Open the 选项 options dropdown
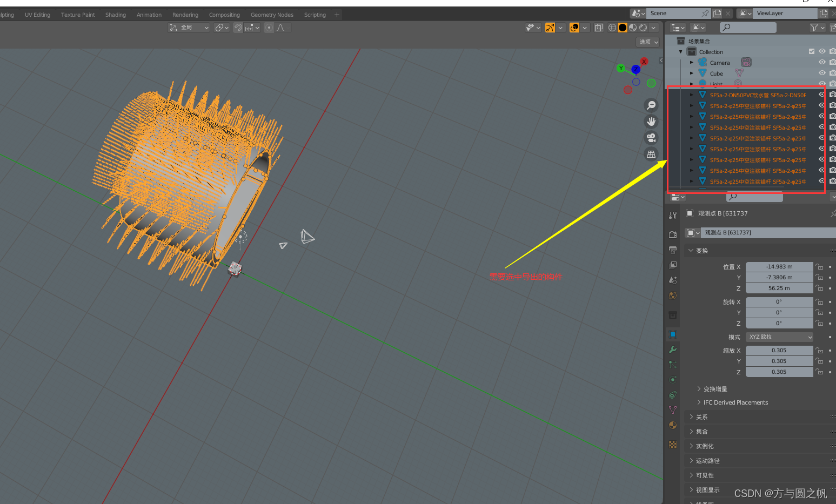 tap(649, 42)
